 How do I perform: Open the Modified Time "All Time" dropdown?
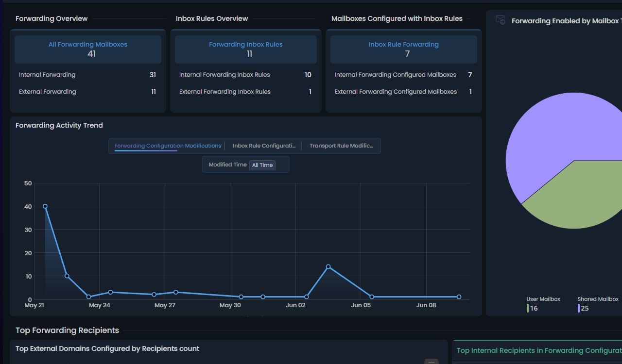[262, 165]
